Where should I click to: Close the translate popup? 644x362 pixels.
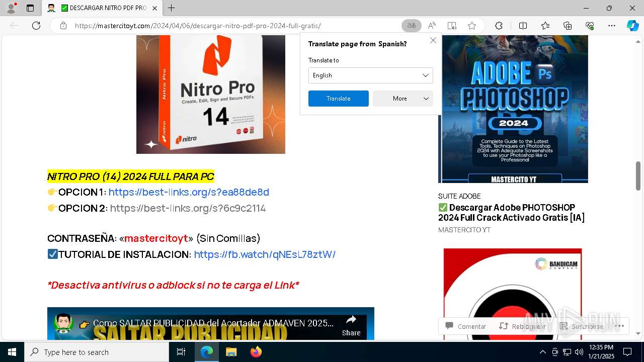click(x=433, y=40)
